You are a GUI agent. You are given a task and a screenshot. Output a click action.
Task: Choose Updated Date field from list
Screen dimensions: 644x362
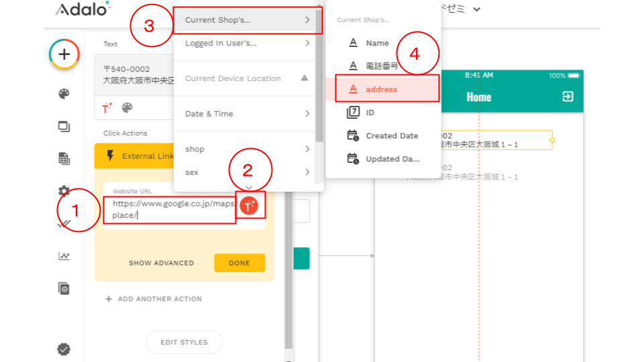pyautogui.click(x=383, y=158)
